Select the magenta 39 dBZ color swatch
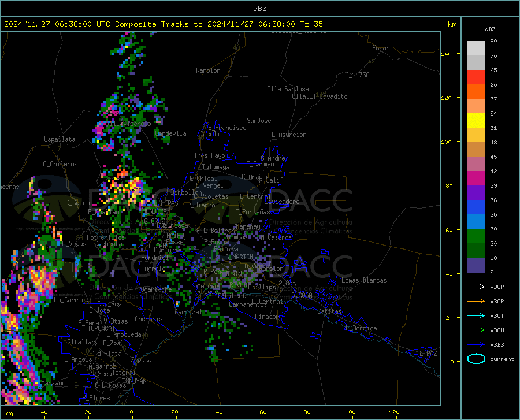This screenshot has height=420, width=520. pyautogui.click(x=476, y=179)
